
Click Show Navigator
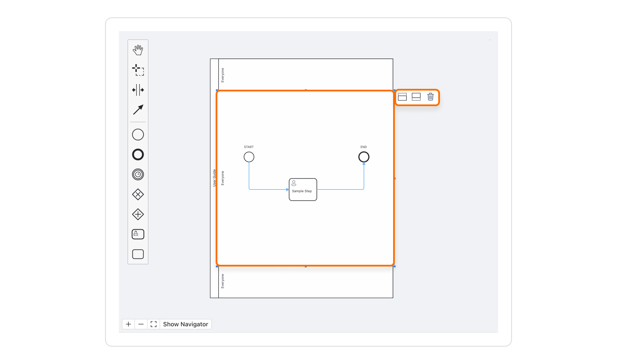(186, 324)
